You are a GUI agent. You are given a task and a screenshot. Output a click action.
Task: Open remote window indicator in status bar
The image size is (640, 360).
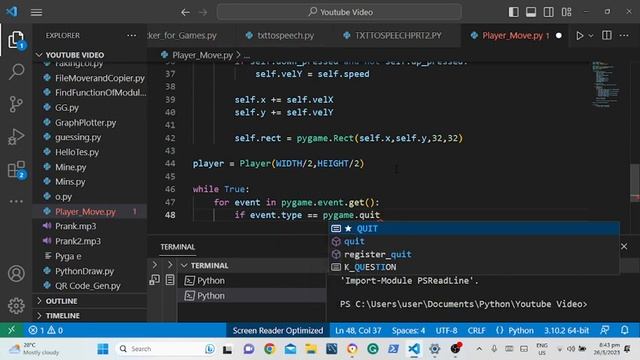tap(11, 330)
